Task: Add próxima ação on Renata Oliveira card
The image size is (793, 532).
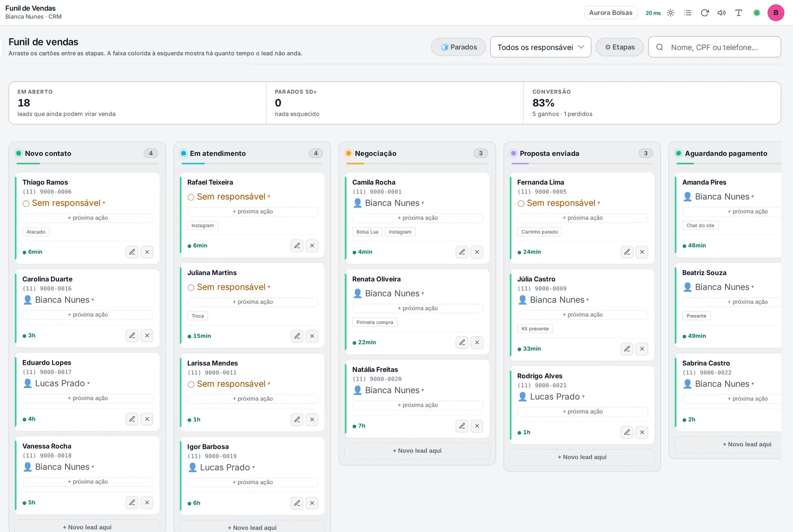Action: pyautogui.click(x=418, y=309)
